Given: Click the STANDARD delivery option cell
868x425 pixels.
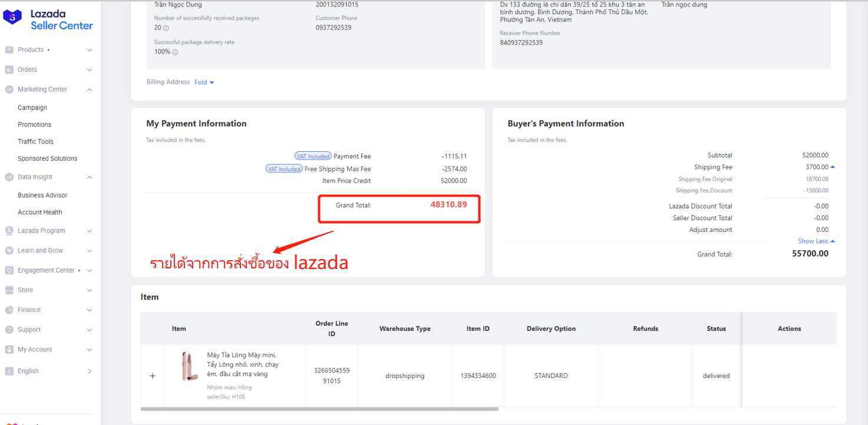Looking at the screenshot, I should [551, 376].
